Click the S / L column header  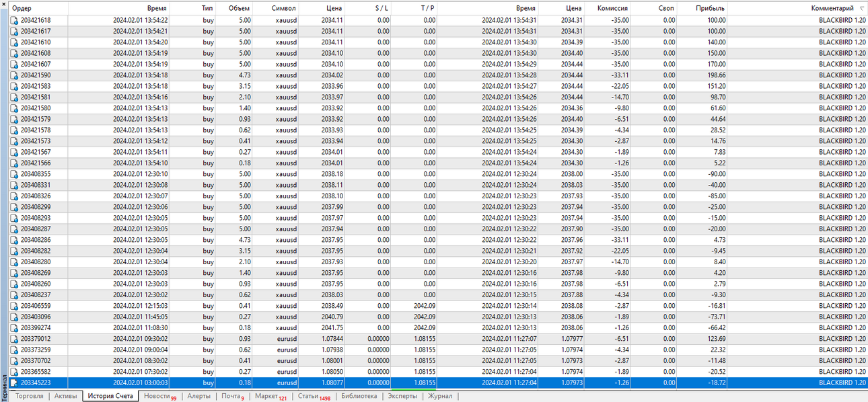(382, 8)
